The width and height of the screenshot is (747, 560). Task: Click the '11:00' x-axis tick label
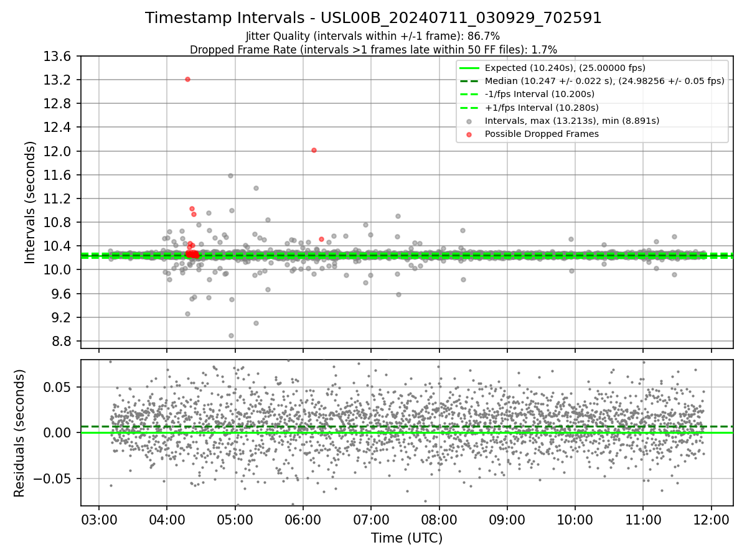643,519
